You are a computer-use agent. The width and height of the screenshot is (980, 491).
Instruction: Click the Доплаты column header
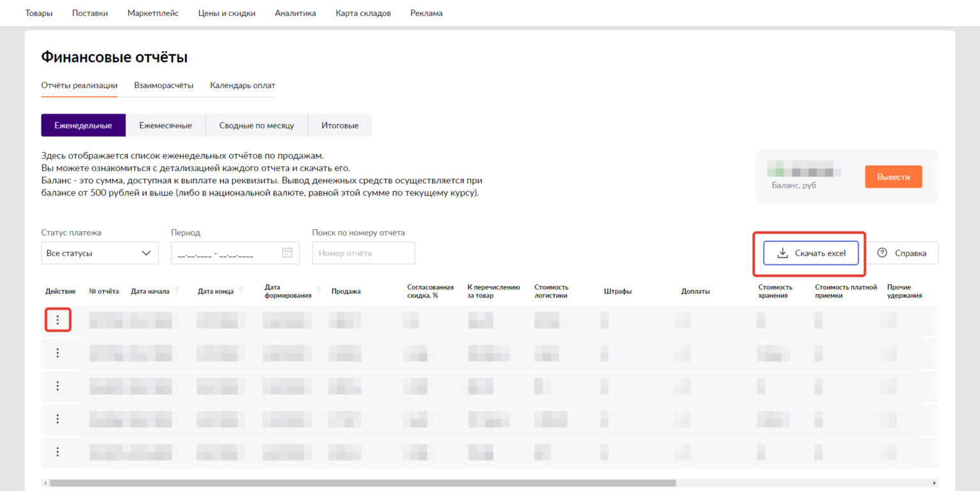pos(695,291)
